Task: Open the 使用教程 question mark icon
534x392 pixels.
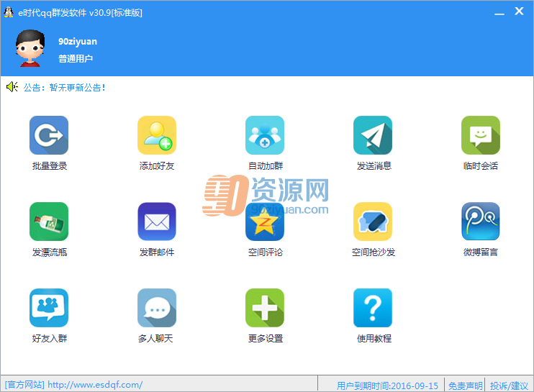Action: pyautogui.click(x=373, y=308)
